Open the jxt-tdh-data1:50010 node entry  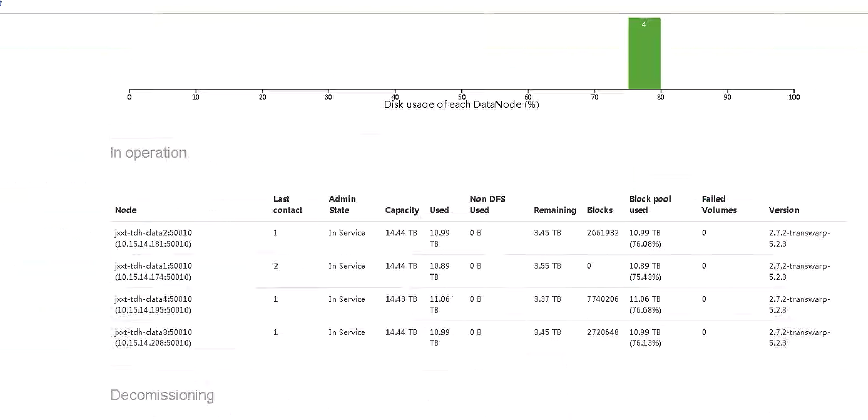tap(153, 266)
